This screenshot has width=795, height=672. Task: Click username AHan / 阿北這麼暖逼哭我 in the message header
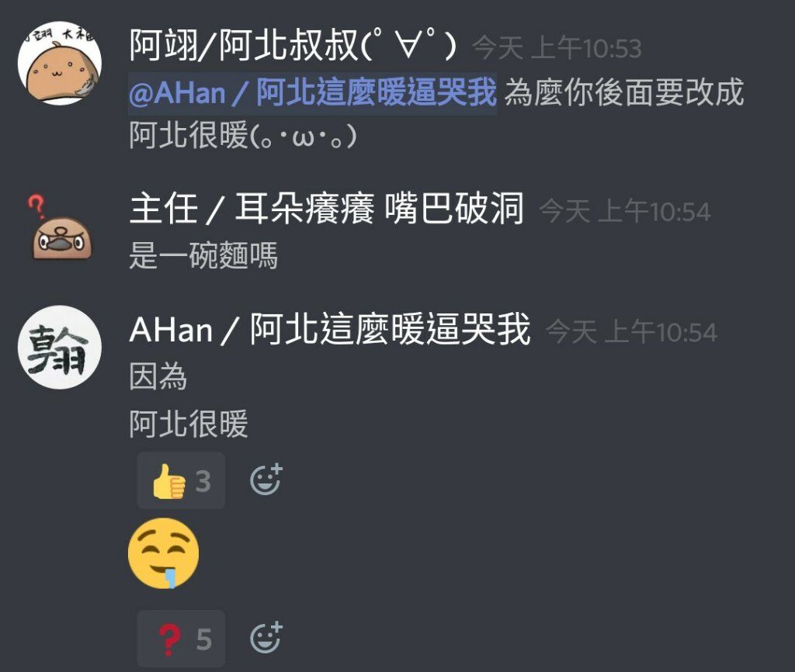coord(329,329)
